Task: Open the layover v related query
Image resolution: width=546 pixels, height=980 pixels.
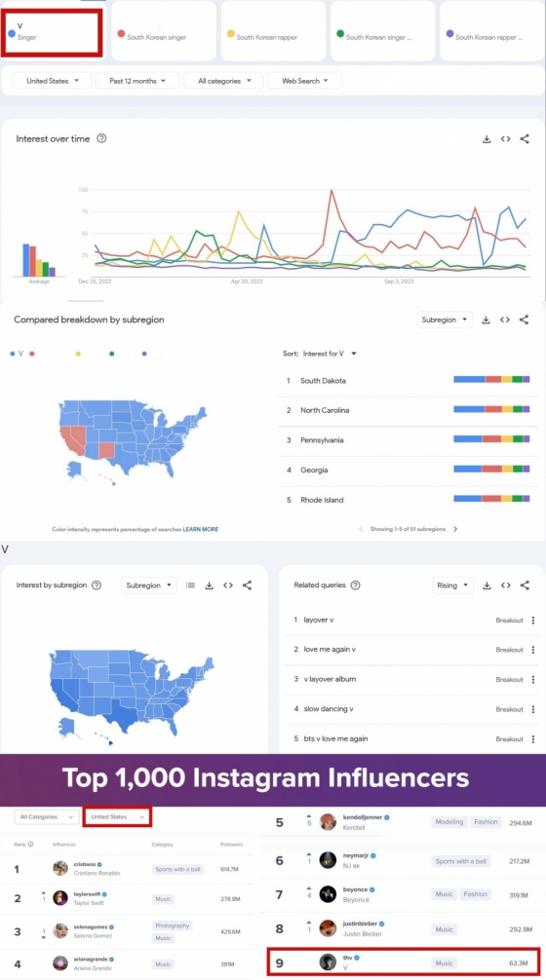Action: (319, 620)
